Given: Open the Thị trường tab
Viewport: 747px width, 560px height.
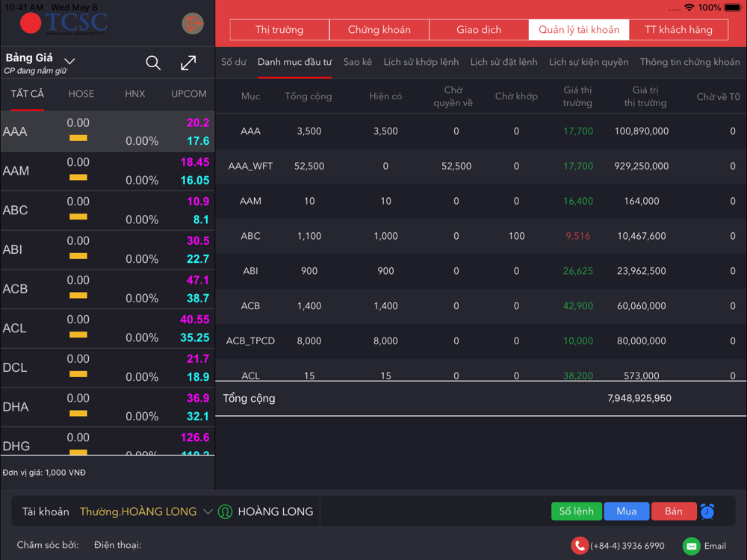Looking at the screenshot, I should [x=279, y=30].
